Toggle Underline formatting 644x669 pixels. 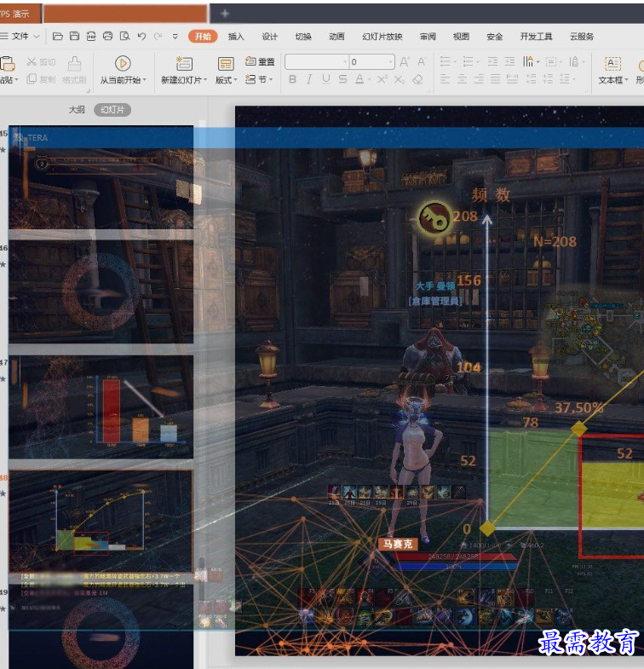click(x=326, y=79)
